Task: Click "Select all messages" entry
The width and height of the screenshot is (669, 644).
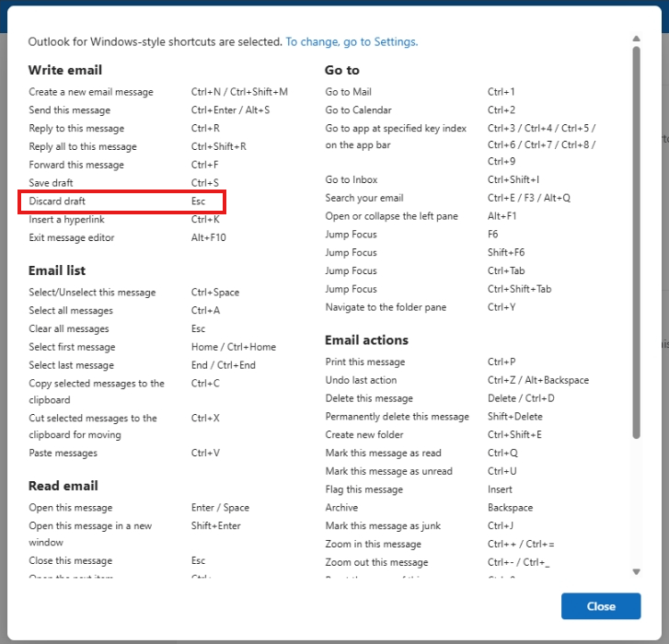Action: coord(71,310)
